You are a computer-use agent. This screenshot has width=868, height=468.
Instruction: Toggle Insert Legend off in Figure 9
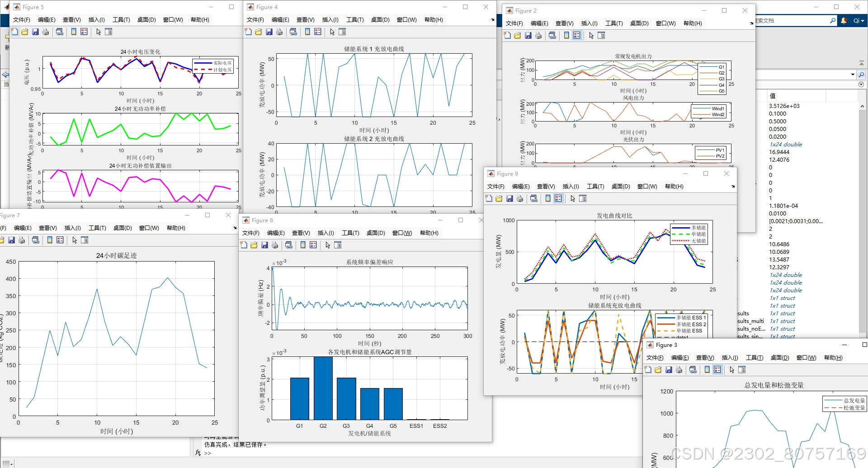pyautogui.click(x=558, y=198)
